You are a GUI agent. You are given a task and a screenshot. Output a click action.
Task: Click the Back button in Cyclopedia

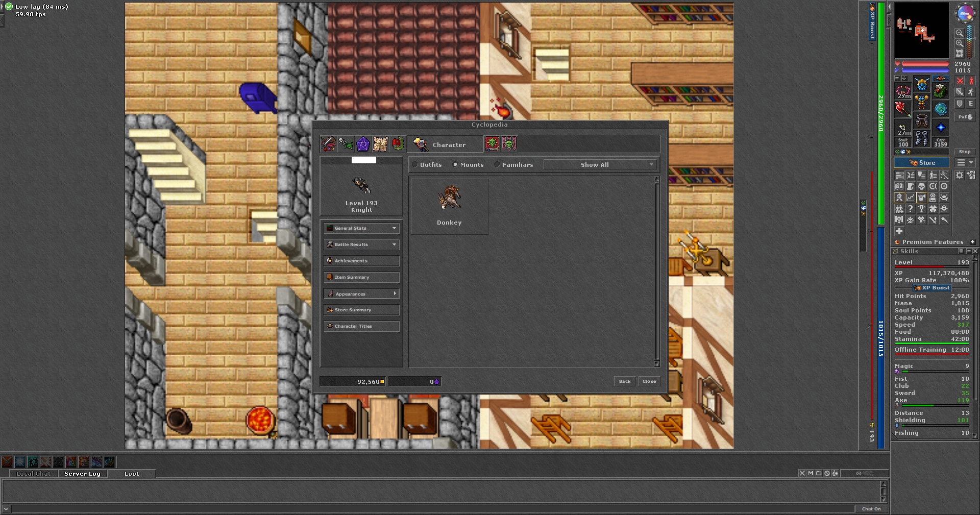(625, 381)
